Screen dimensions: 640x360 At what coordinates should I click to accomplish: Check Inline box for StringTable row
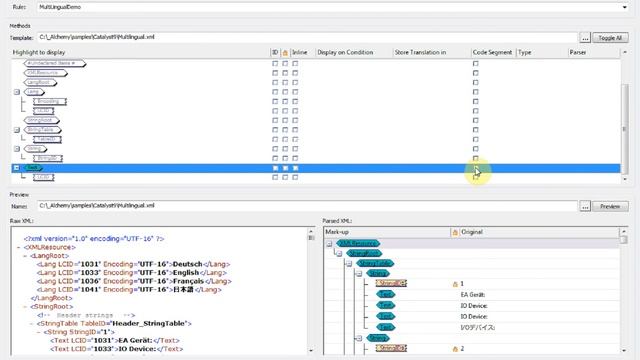coord(295,130)
